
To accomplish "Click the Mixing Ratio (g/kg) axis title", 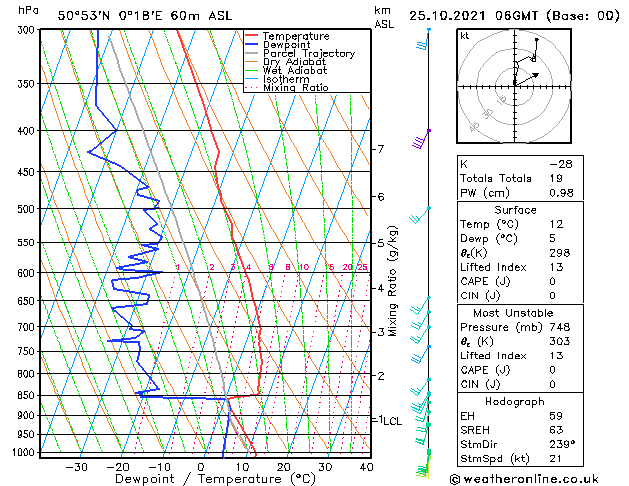I will (x=392, y=281).
